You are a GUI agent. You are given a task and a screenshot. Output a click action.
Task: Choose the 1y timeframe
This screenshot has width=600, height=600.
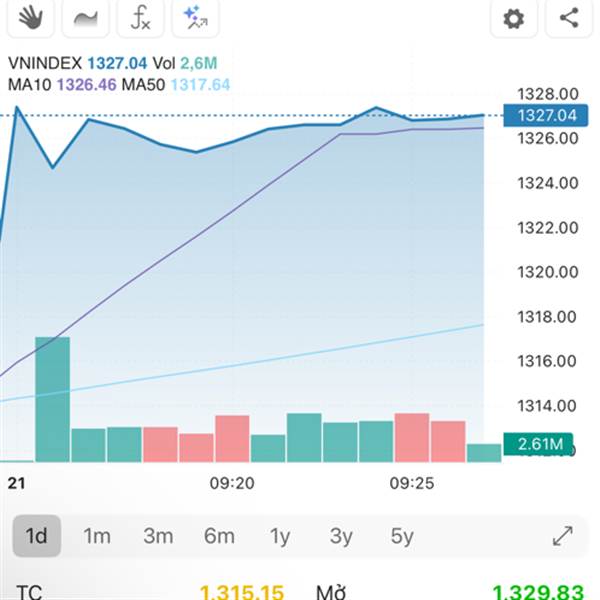tap(280, 536)
